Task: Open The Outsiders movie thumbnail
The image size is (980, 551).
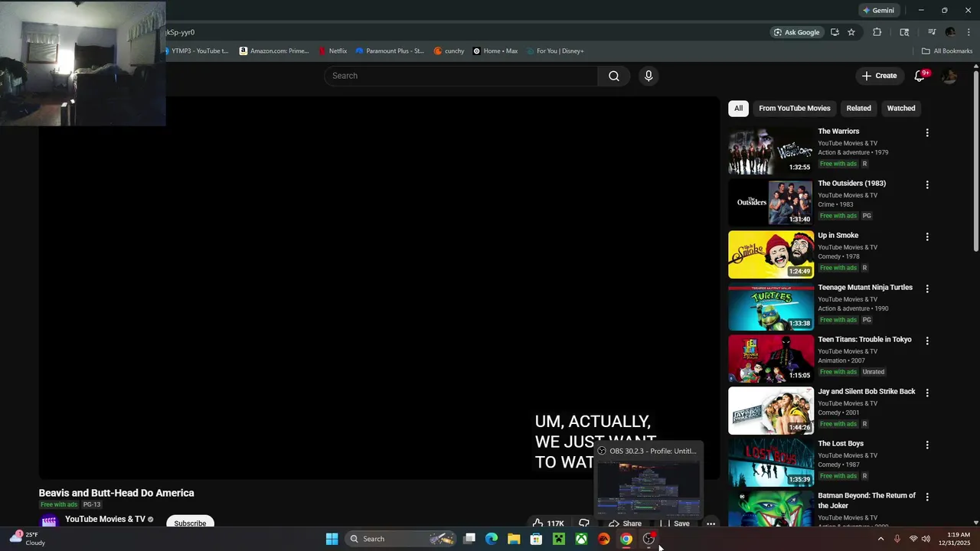Action: 770,203
